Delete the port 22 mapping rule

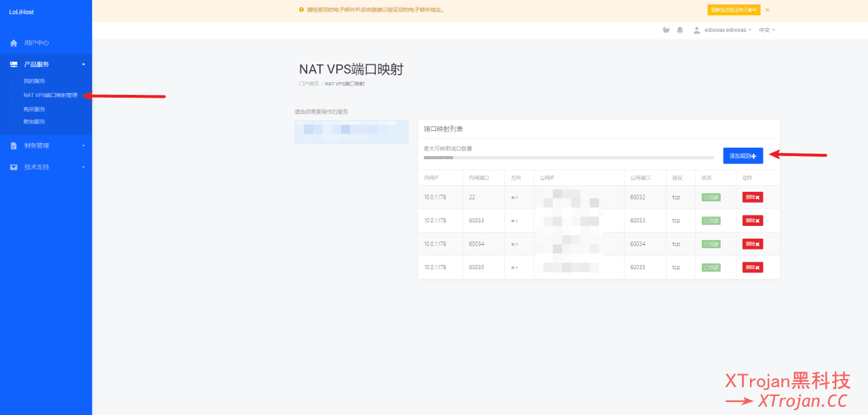point(752,197)
